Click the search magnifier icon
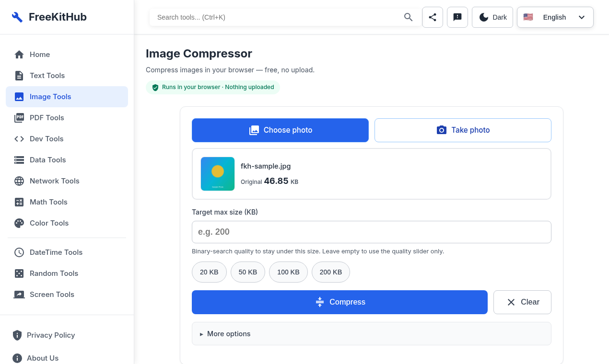 tap(409, 17)
